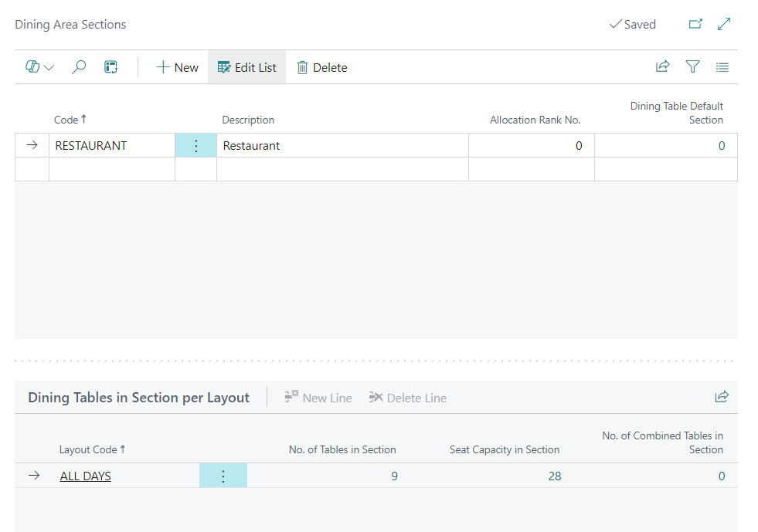Click the share icon in the top toolbar
The height and width of the screenshot is (532, 758).
[662, 67]
